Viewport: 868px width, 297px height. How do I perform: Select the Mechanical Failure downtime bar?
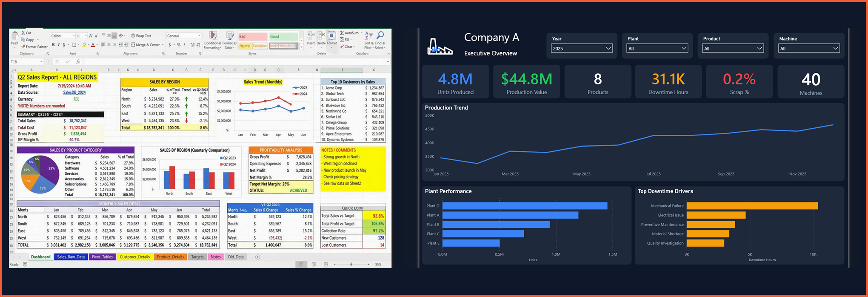[x=752, y=206]
